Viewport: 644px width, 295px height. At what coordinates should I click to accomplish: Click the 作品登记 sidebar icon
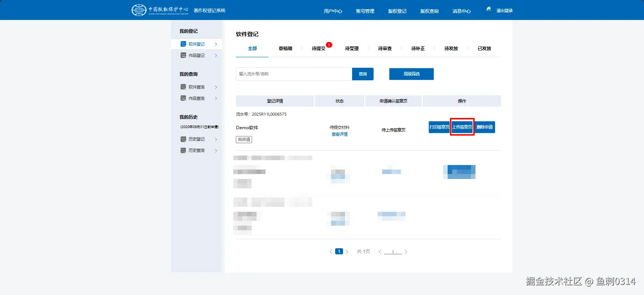click(183, 55)
